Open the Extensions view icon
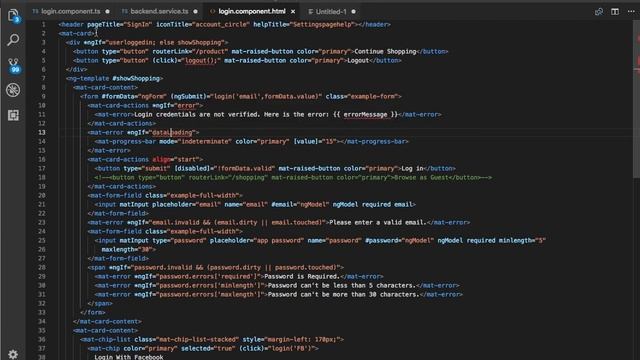 [13, 115]
